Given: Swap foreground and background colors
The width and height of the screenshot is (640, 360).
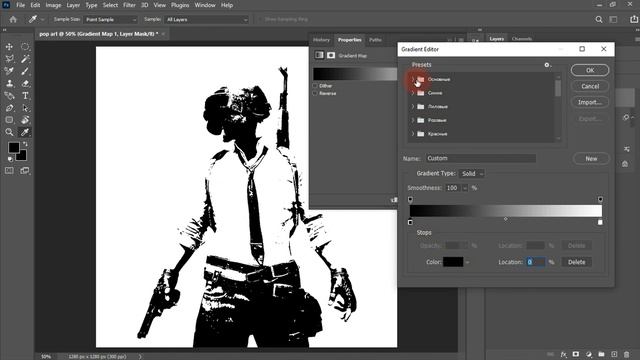Looking at the screenshot, I should (x=25, y=144).
